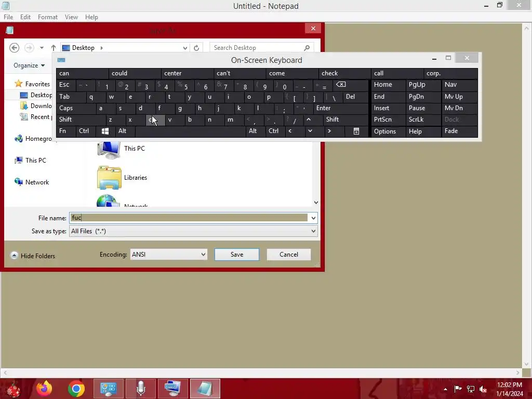Click the context menu key on keyboard
This screenshot has width=532, height=399.
pyautogui.click(x=356, y=131)
